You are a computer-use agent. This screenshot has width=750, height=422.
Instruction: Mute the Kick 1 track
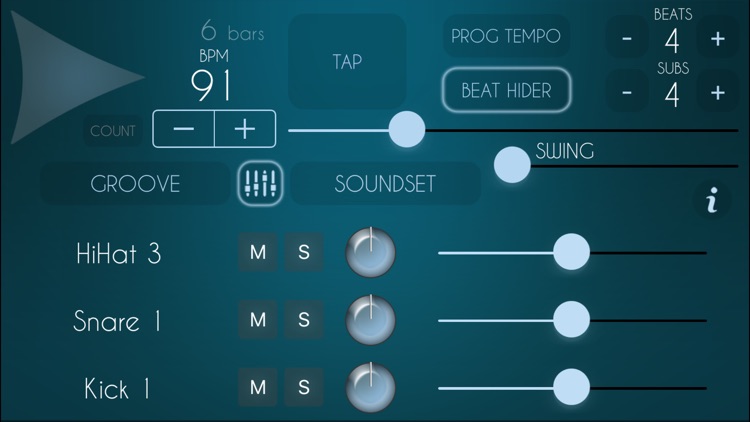[x=258, y=387]
